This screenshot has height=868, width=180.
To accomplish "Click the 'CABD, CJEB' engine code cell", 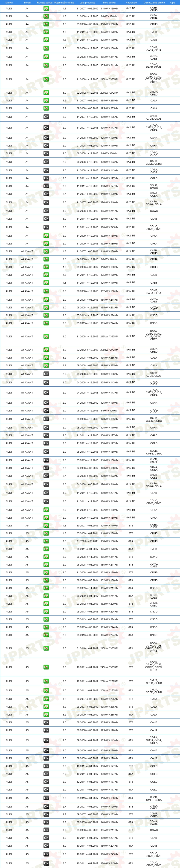I will pyautogui.click(x=154, y=526).
